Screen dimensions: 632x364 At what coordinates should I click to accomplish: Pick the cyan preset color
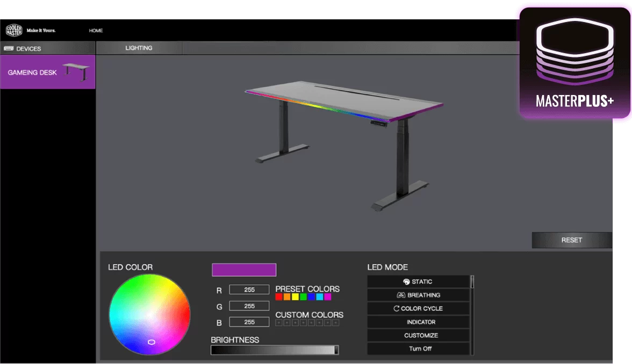(320, 297)
